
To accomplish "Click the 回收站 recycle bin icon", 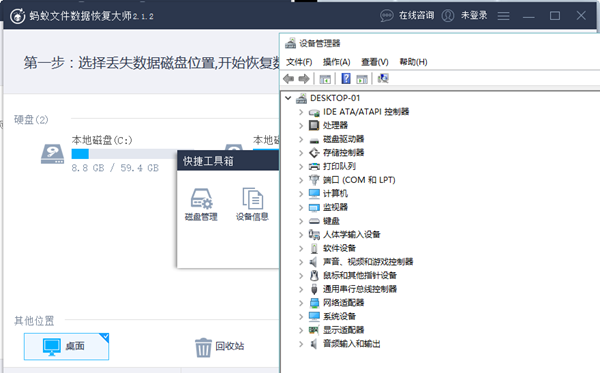I will coord(203,347).
